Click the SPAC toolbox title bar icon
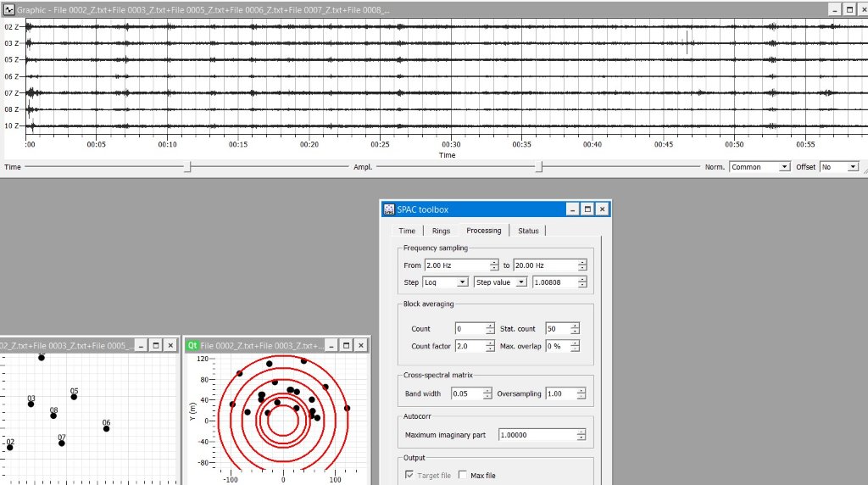The height and width of the screenshot is (485, 868). click(x=389, y=209)
